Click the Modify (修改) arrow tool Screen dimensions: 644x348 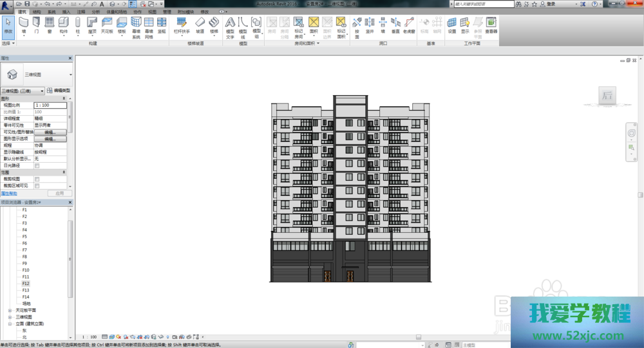pyautogui.click(x=8, y=24)
